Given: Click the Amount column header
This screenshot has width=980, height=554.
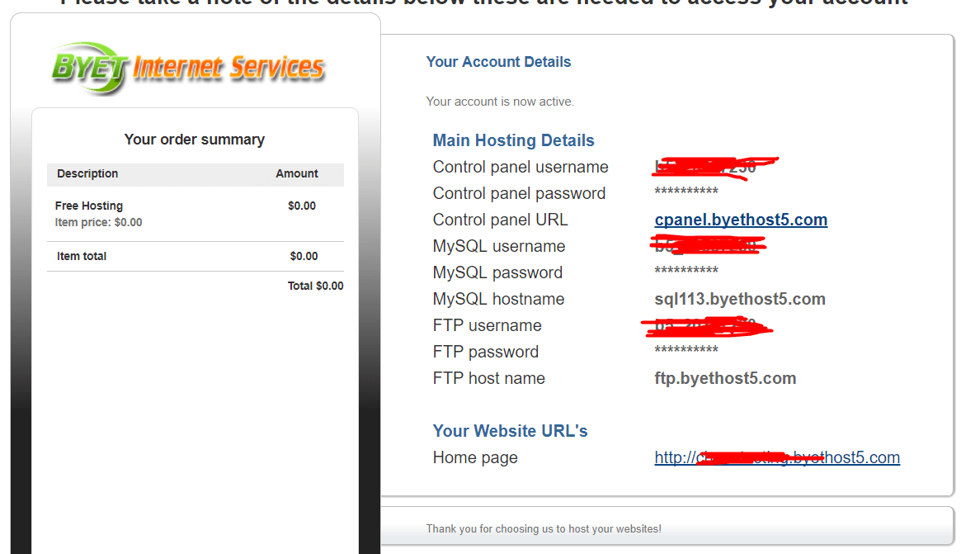Looking at the screenshot, I should 297,173.
